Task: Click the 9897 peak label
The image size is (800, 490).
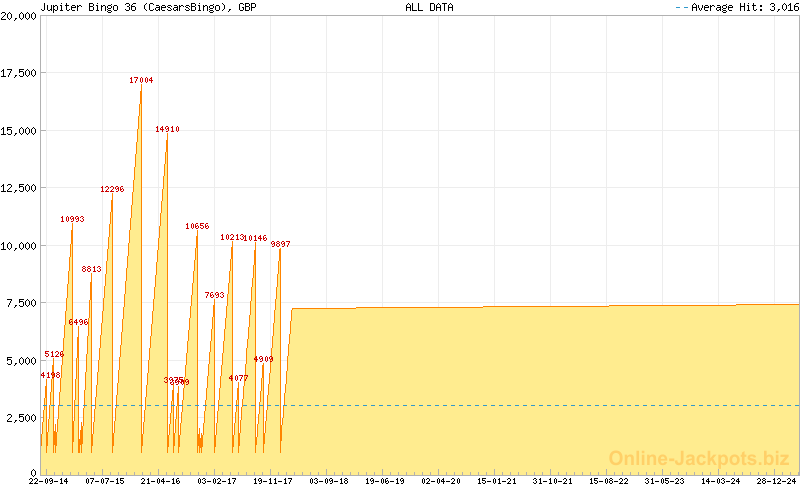Action: pos(280,244)
